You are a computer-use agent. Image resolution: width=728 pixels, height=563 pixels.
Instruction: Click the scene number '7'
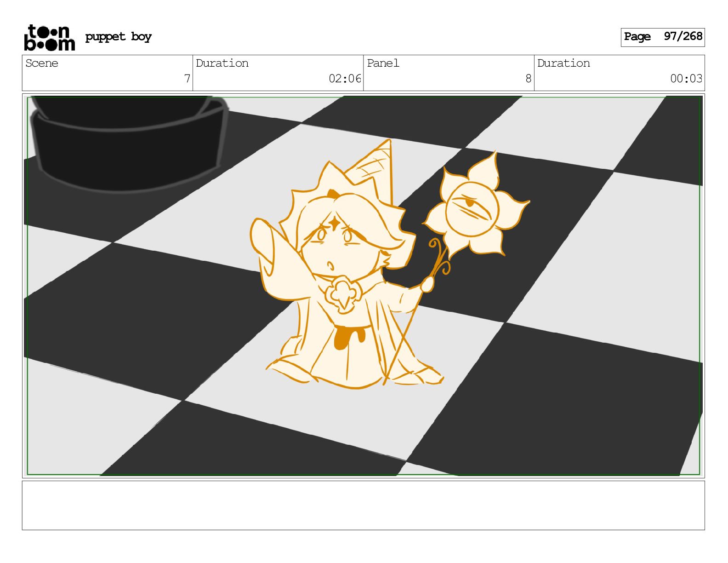tap(187, 79)
